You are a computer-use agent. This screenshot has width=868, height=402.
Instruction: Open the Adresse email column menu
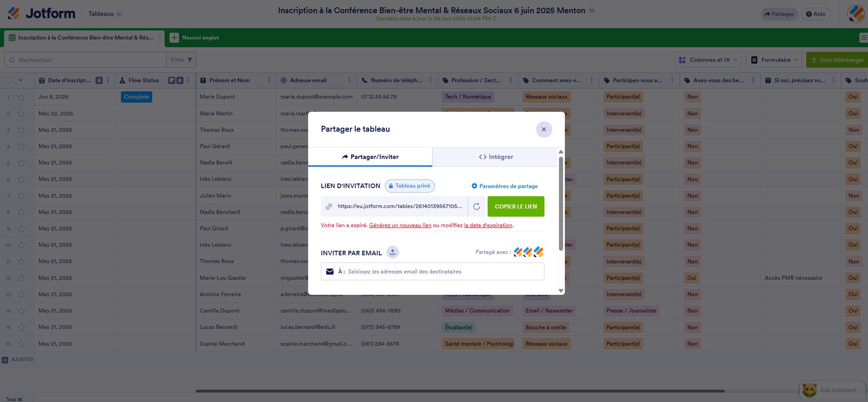[x=349, y=80]
